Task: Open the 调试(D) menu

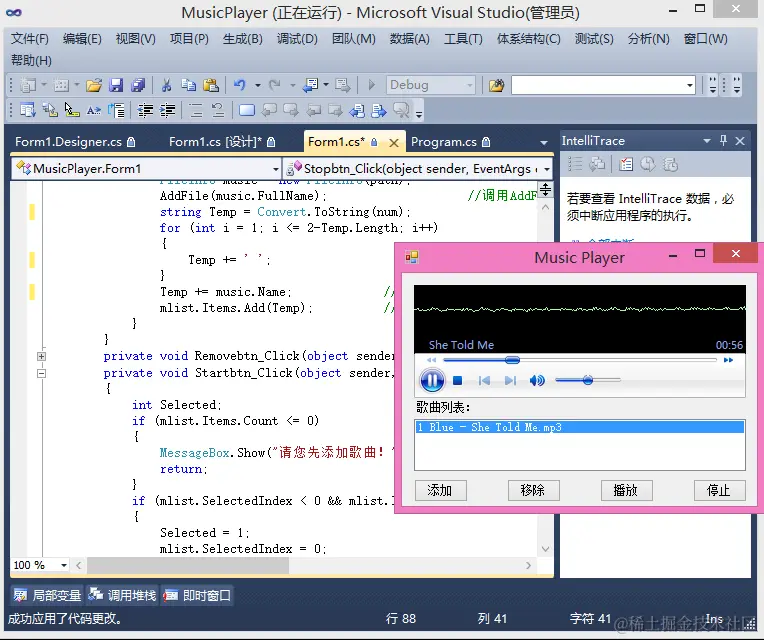Action: tap(297, 38)
